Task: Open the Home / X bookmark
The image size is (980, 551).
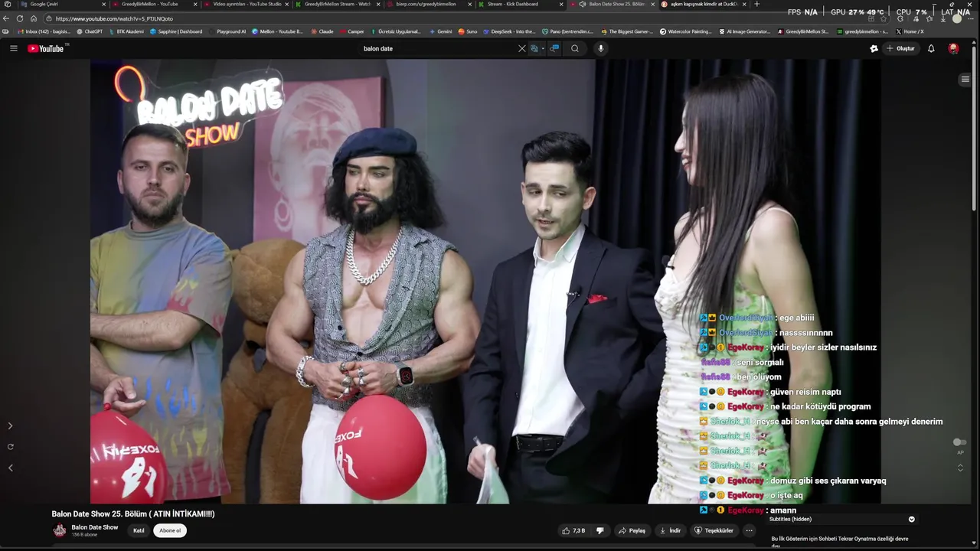Action: point(910,31)
